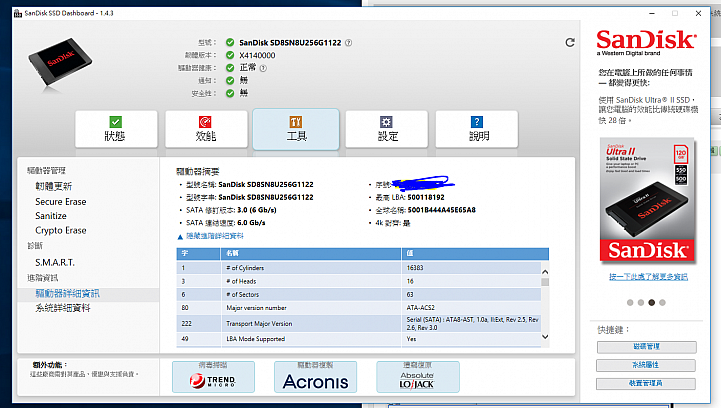
Task: Open the 效能 performance tab
Action: 206,129
